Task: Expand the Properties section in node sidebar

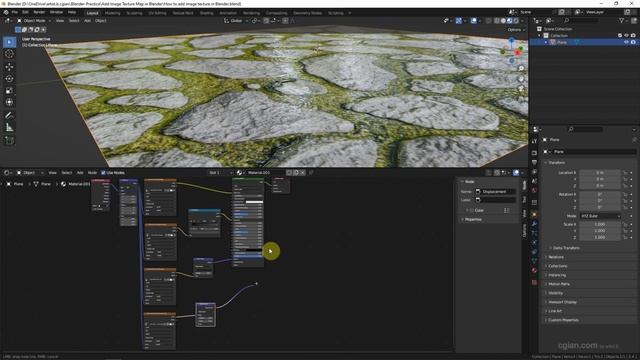Action: click(473, 220)
